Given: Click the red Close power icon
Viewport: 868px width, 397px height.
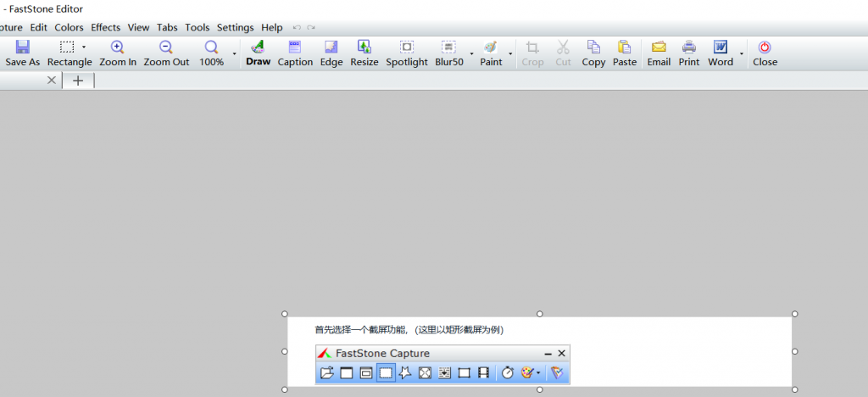Looking at the screenshot, I should (x=765, y=47).
